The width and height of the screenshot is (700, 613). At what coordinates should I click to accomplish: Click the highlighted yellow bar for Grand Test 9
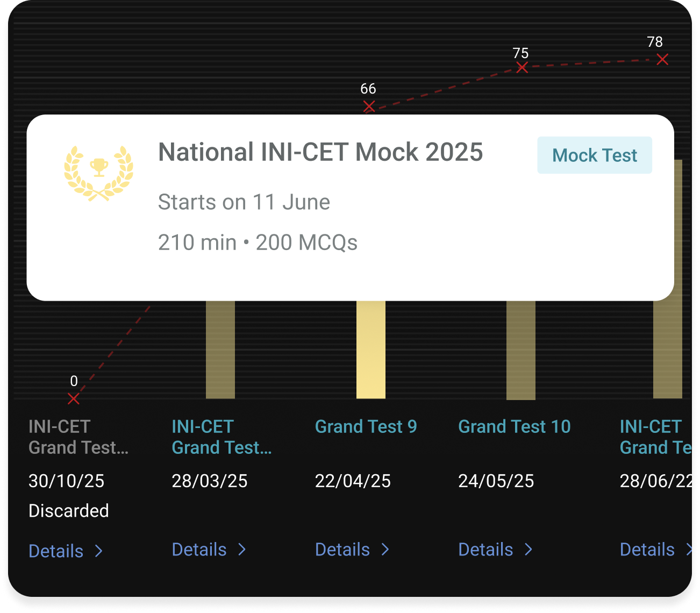(371, 350)
